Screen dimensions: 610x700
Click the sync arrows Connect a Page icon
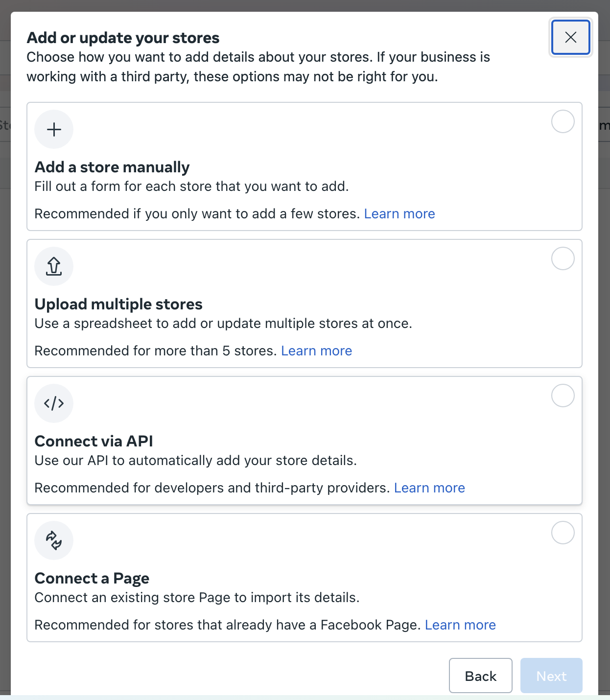point(54,540)
